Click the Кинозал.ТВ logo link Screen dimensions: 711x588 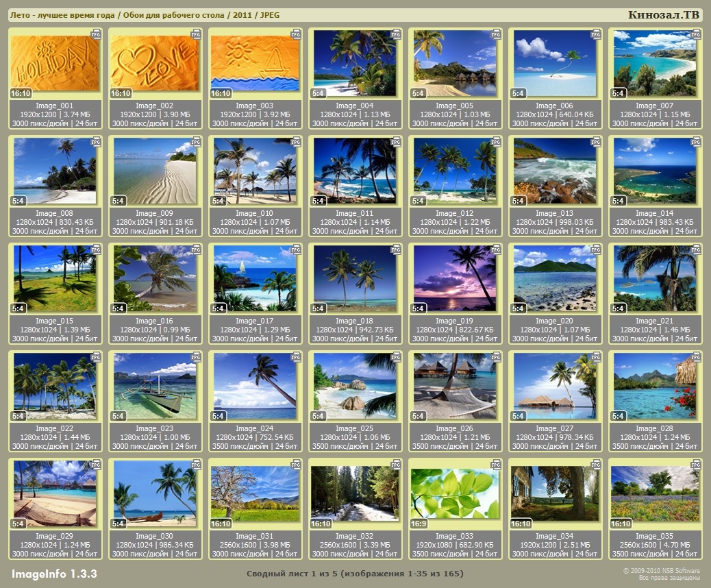pyautogui.click(x=663, y=15)
